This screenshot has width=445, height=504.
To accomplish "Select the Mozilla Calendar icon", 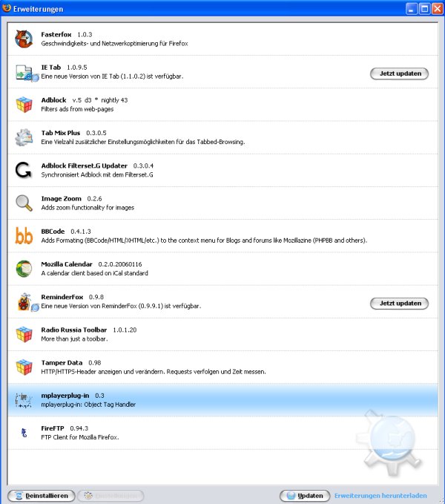I will click(24, 269).
